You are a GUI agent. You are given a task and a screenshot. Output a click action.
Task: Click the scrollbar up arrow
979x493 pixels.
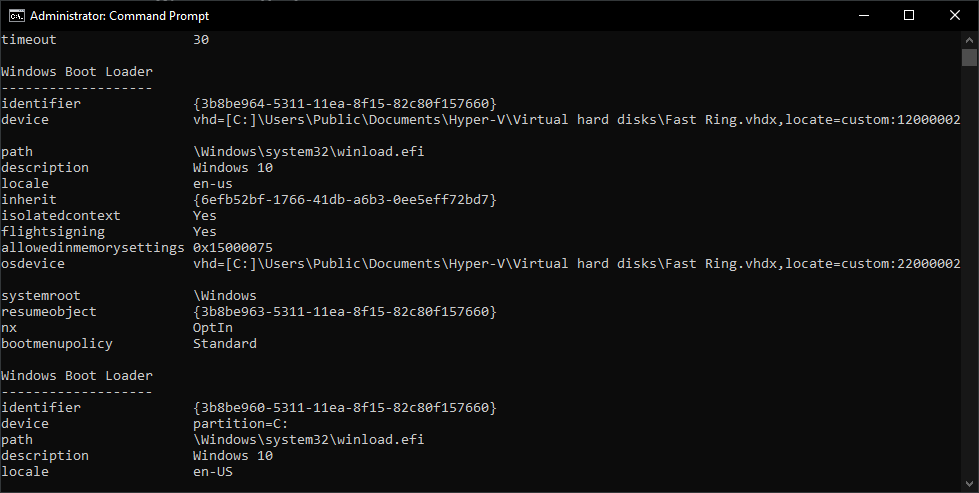click(969, 39)
